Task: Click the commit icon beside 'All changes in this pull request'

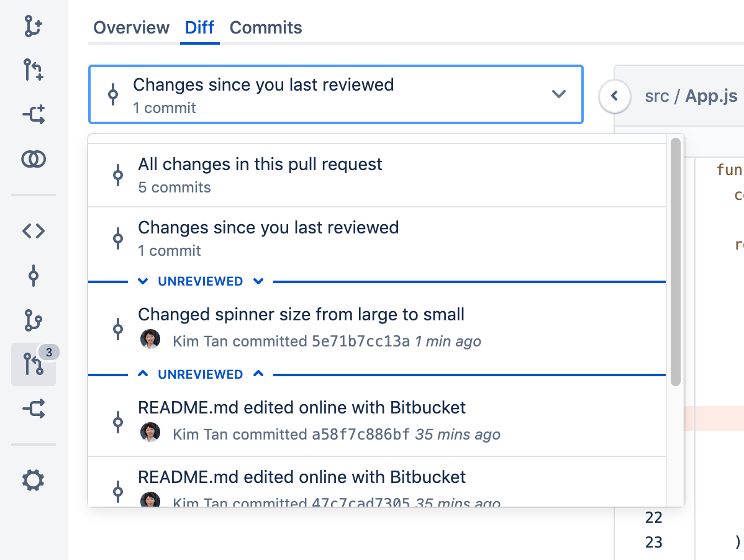Action: [118, 176]
